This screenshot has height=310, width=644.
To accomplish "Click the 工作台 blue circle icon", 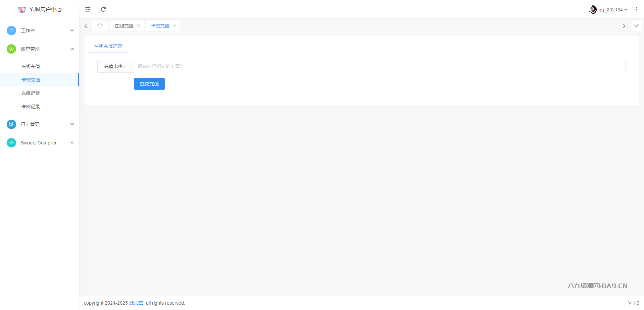I will click(11, 30).
